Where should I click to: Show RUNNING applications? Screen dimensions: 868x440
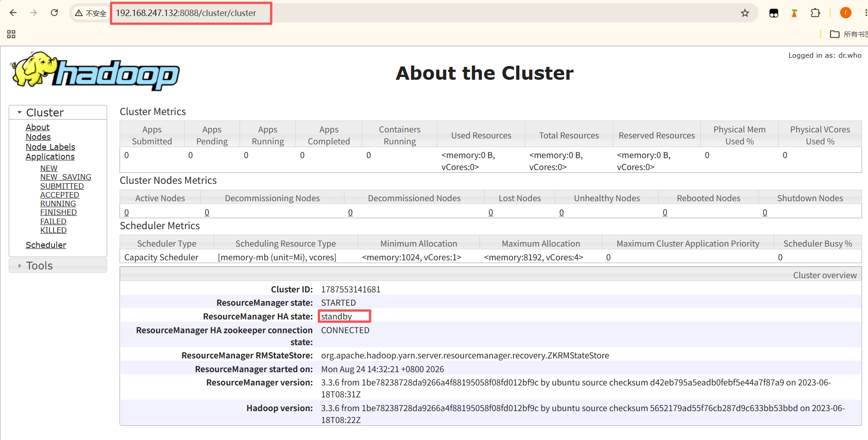click(58, 203)
